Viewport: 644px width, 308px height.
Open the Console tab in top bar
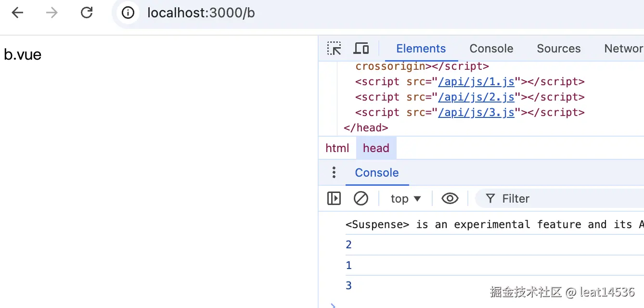tap(491, 49)
